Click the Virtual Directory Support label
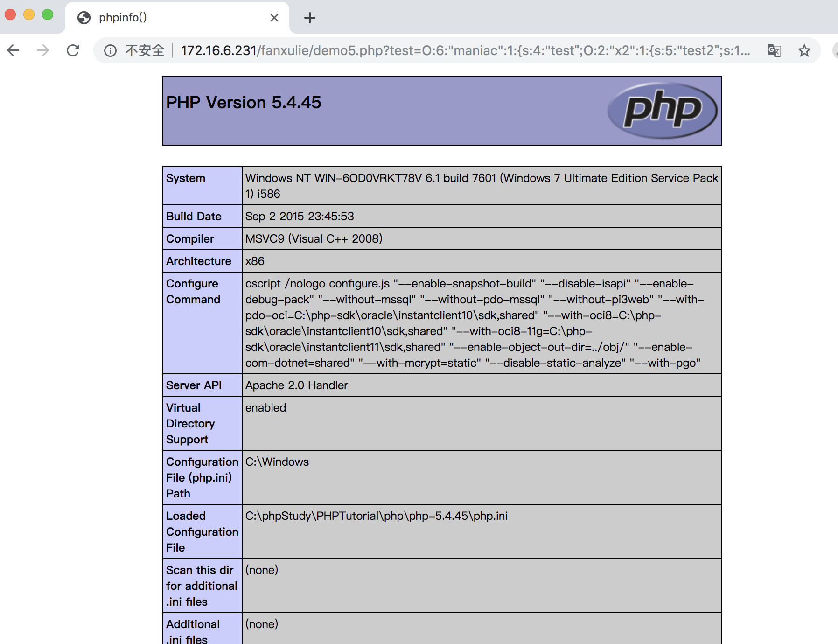Screen dimensions: 838x644 (x=190, y=424)
